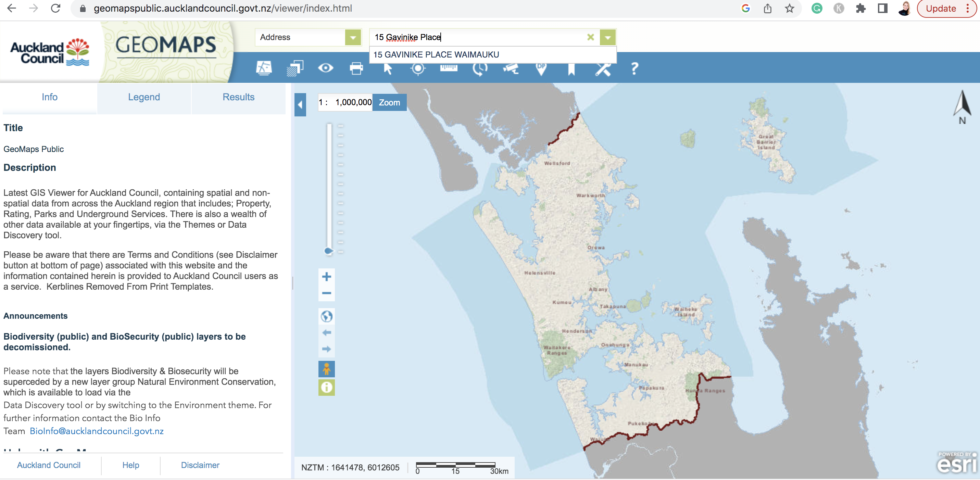The height and width of the screenshot is (480, 980).
Task: Open the browser extensions puzzle icon
Action: 860,8
